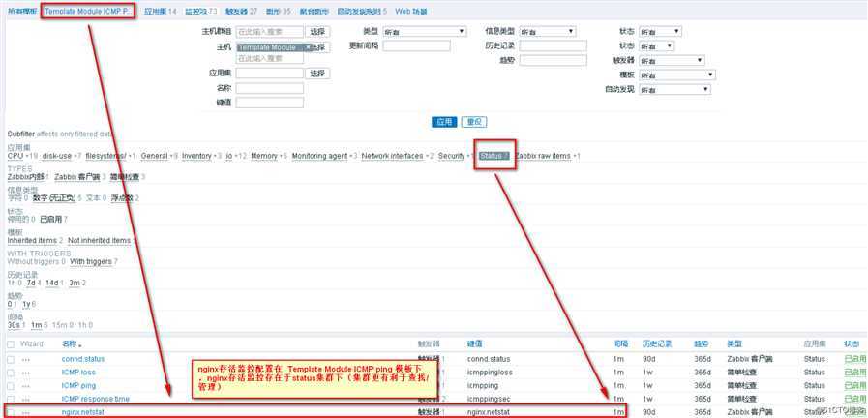This screenshot has width=868, height=418.
Task: Filter types by 简单检查
Action: point(125,177)
